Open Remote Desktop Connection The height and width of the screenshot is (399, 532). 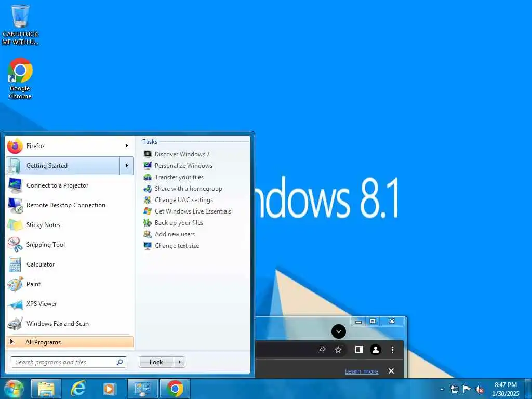click(x=70, y=205)
